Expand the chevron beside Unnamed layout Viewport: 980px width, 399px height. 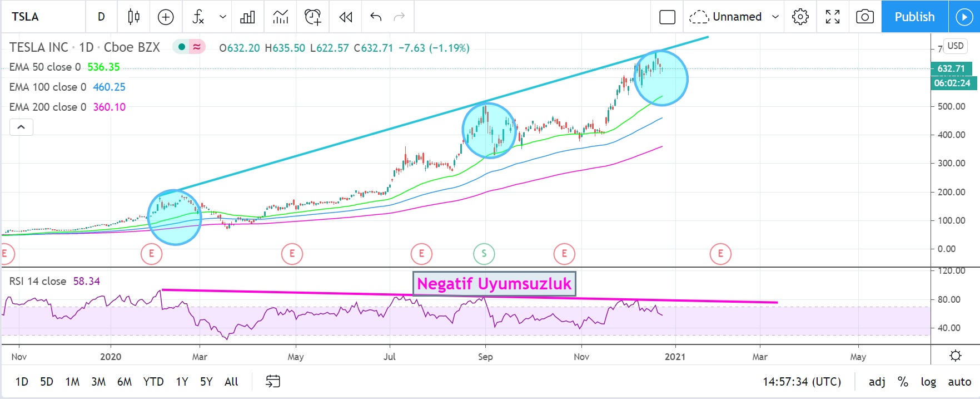point(775,17)
